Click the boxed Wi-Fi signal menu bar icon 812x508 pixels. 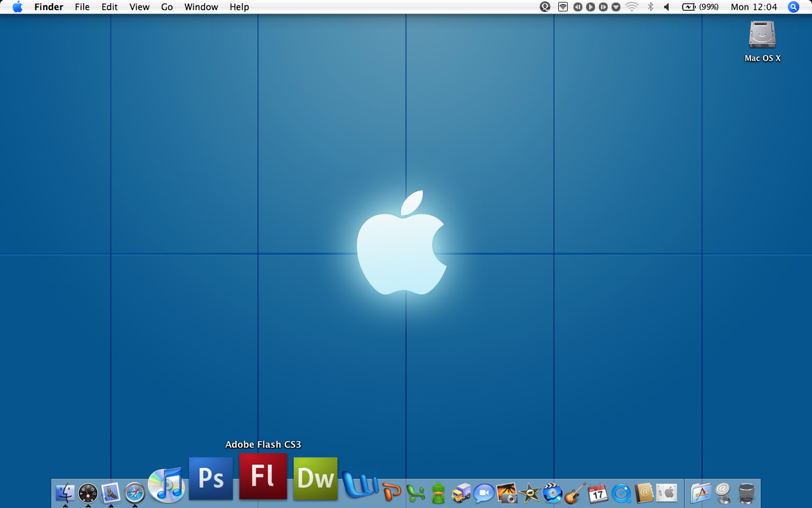(x=563, y=7)
